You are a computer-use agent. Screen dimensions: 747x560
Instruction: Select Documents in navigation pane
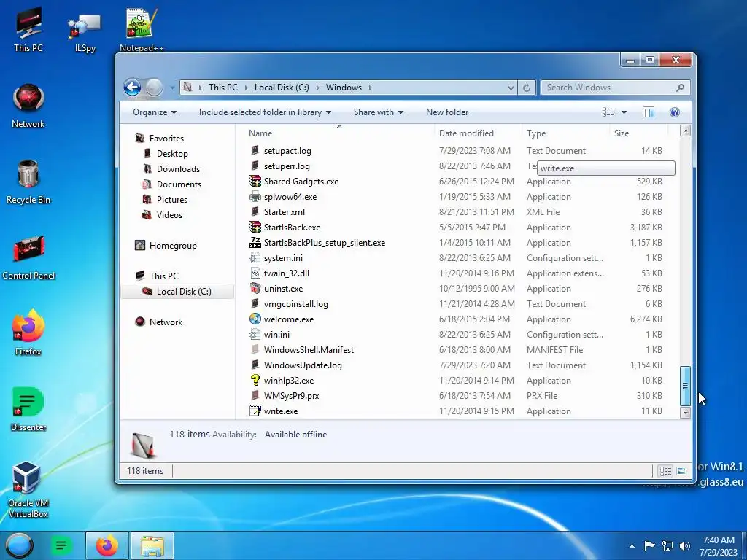click(x=179, y=184)
